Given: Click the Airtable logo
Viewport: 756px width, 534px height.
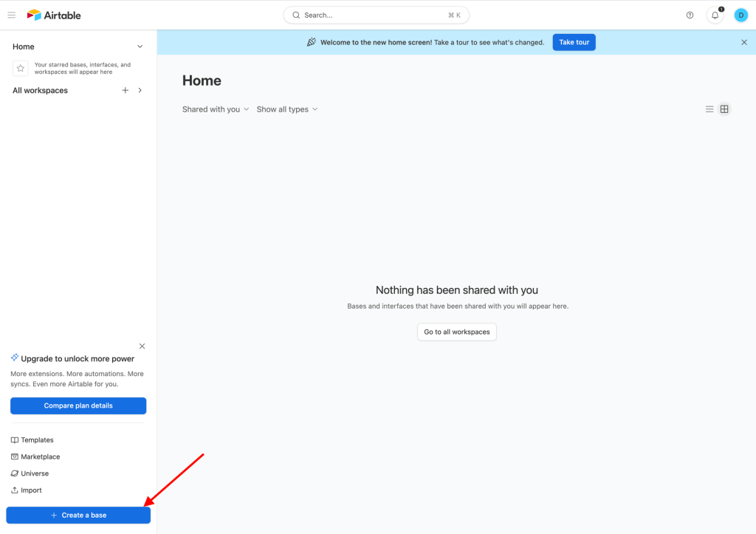Looking at the screenshot, I should (54, 15).
